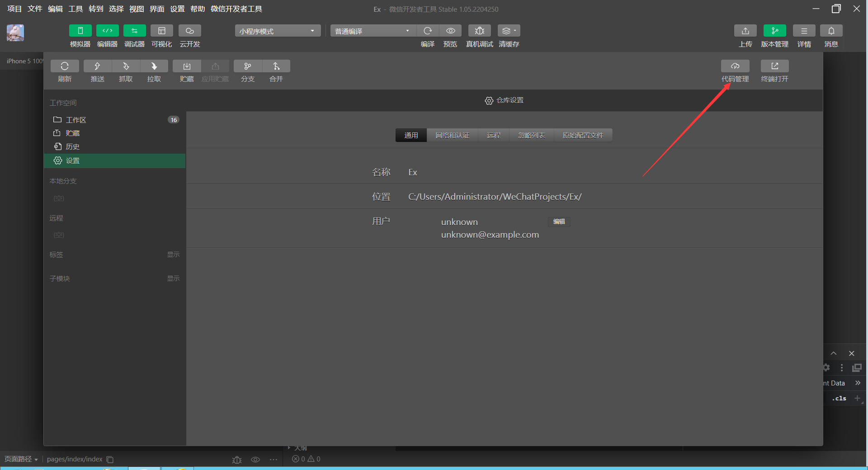Viewport: 868px width, 470px height.
Task: Click the bug icon in the status bar
Action: (x=237, y=460)
